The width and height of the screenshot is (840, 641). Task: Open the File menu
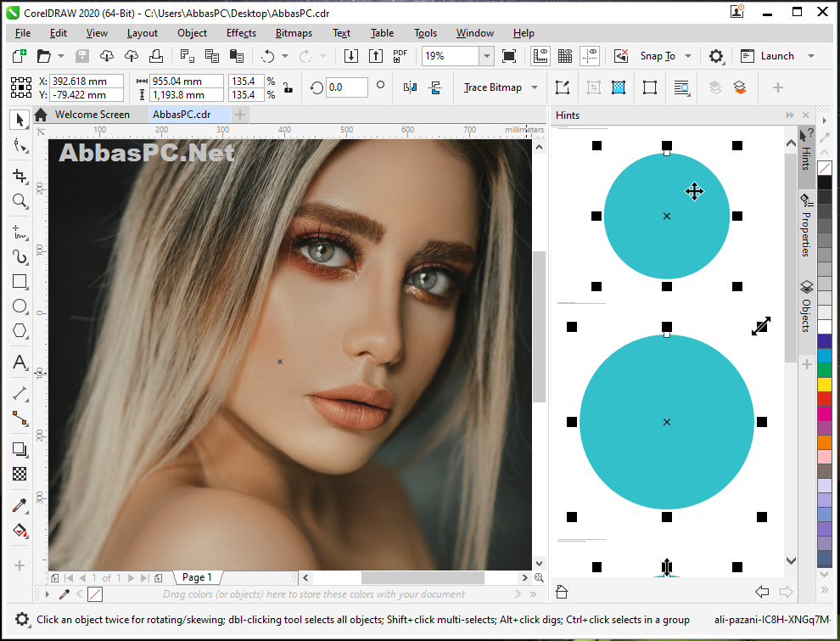(23, 33)
